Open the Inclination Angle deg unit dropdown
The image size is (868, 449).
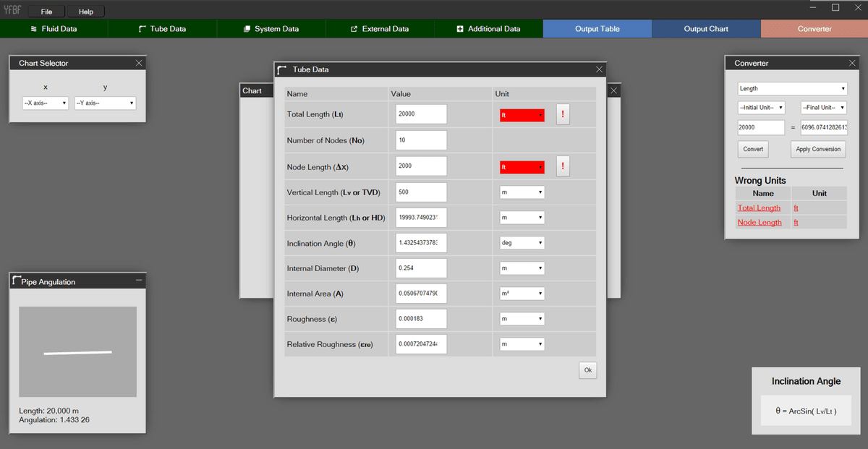pyautogui.click(x=522, y=243)
